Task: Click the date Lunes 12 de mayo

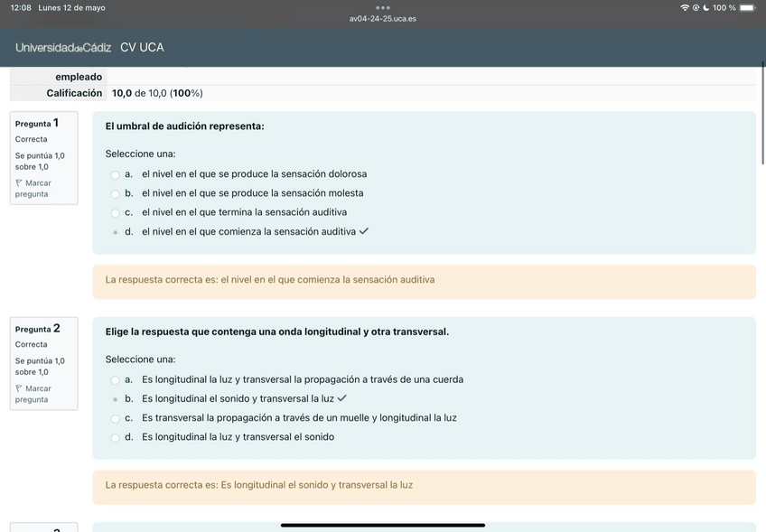Action: [x=72, y=8]
